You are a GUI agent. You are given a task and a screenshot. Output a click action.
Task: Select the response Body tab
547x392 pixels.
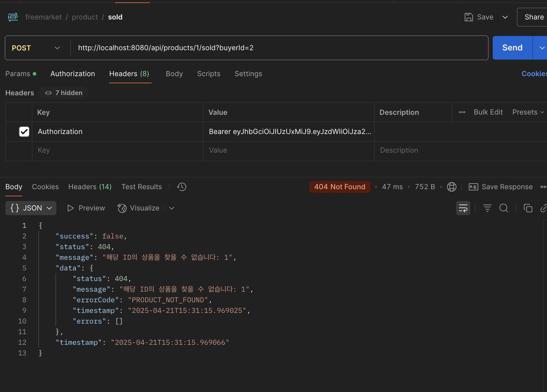(14, 187)
